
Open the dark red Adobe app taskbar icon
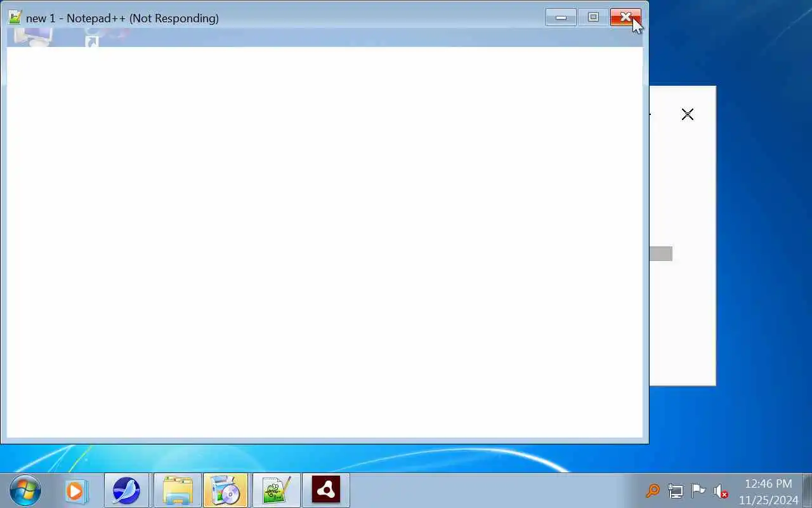(326, 491)
